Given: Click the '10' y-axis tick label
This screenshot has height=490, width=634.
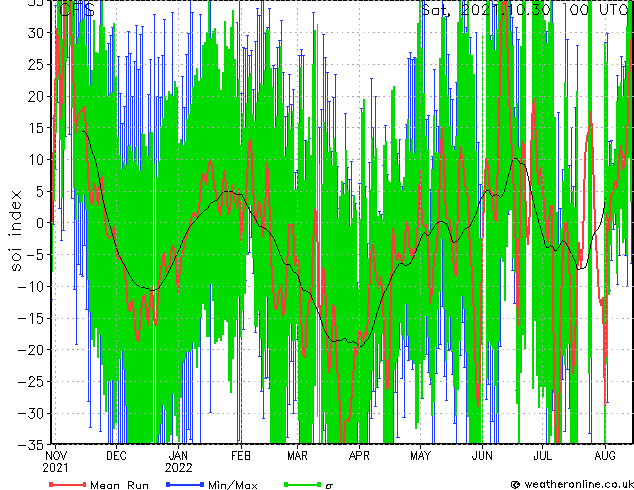Looking at the screenshot, I should pos(36,159).
